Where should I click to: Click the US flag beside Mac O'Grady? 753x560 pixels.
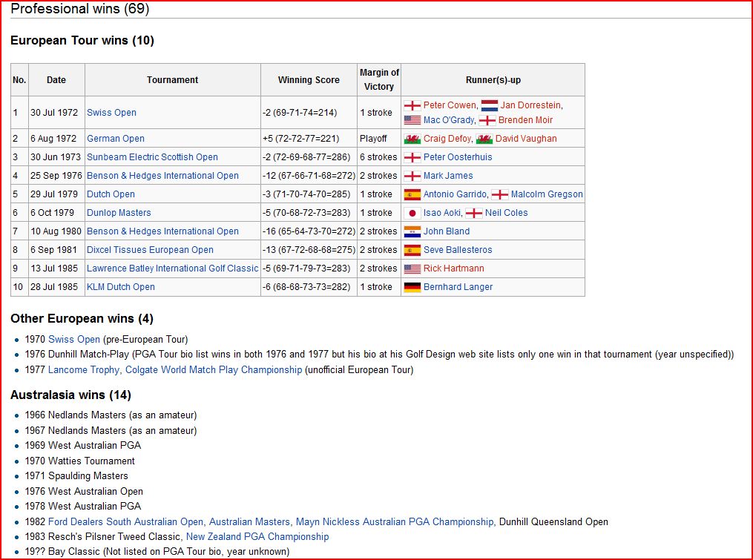(412, 120)
